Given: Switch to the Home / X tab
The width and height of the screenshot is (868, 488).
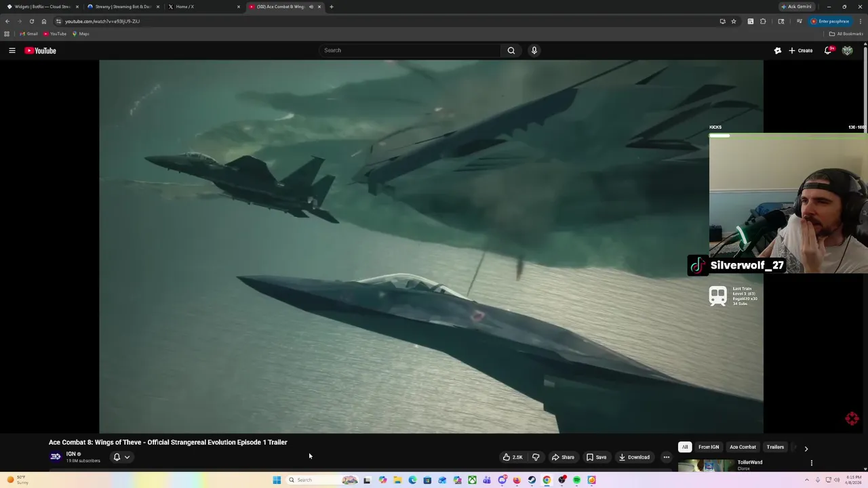Looking at the screenshot, I should pyautogui.click(x=205, y=7).
